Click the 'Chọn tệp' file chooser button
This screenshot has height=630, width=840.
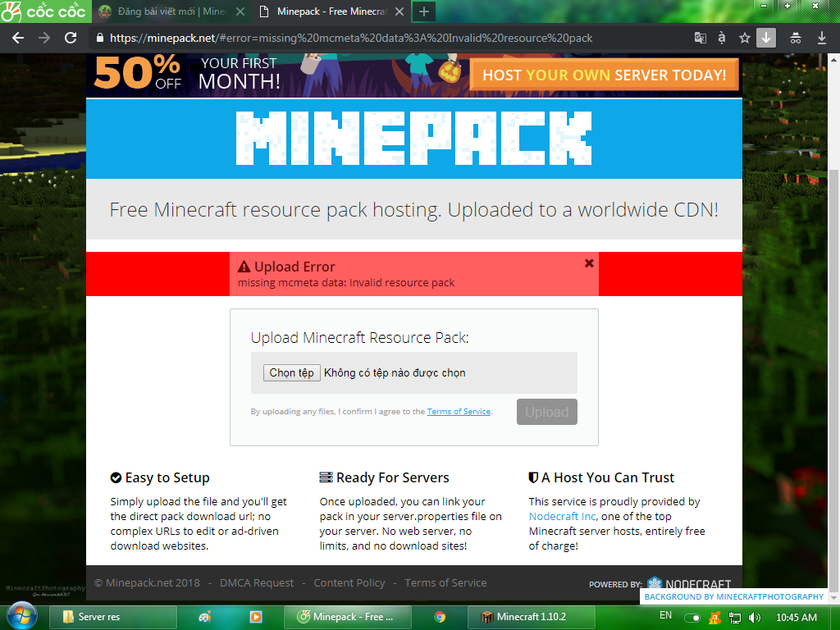pos(291,373)
